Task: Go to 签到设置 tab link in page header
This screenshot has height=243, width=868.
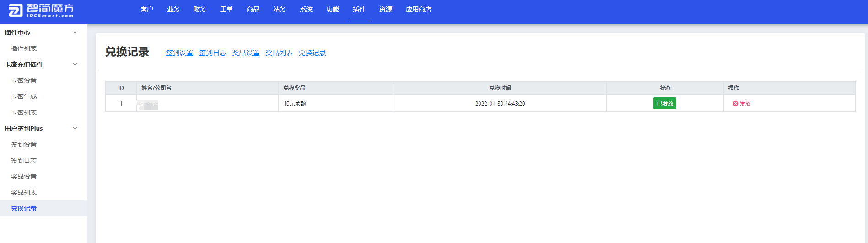Action: point(179,53)
